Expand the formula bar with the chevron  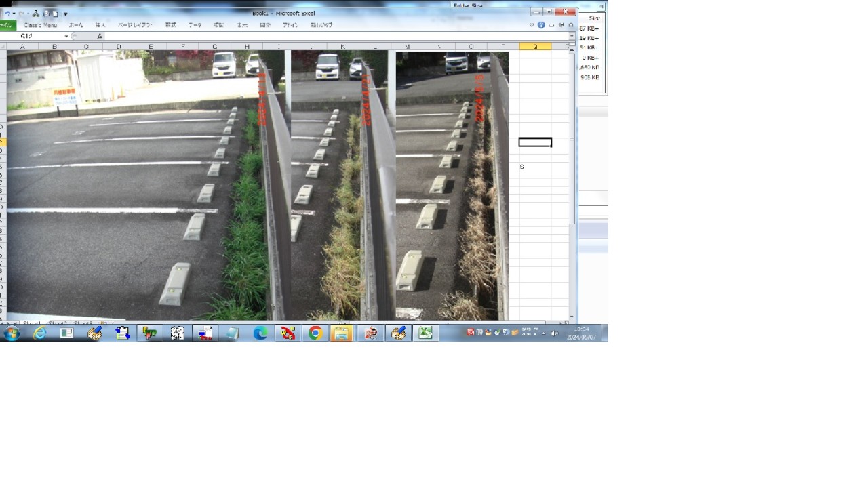pos(572,37)
